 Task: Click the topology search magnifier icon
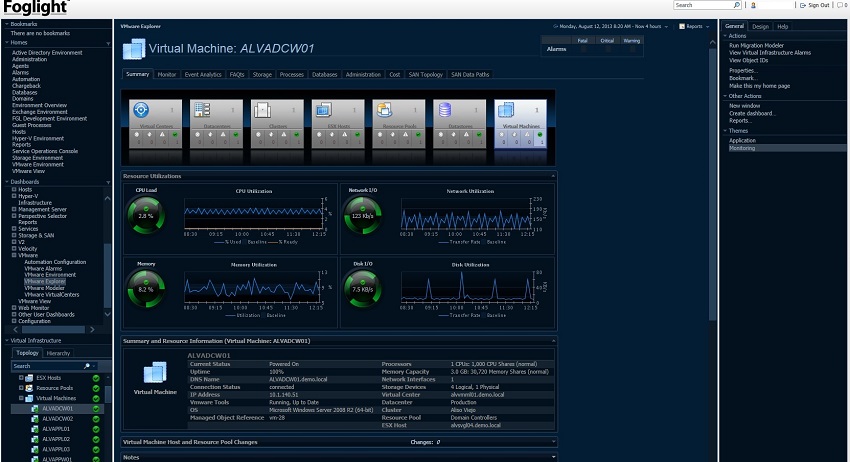pos(87,366)
